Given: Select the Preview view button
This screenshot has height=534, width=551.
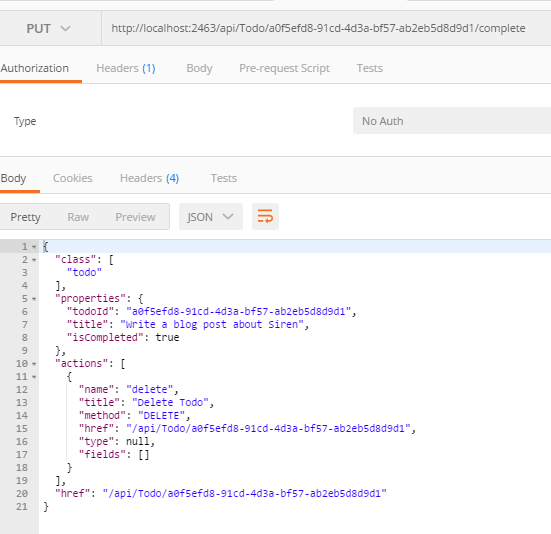Looking at the screenshot, I should [135, 217].
